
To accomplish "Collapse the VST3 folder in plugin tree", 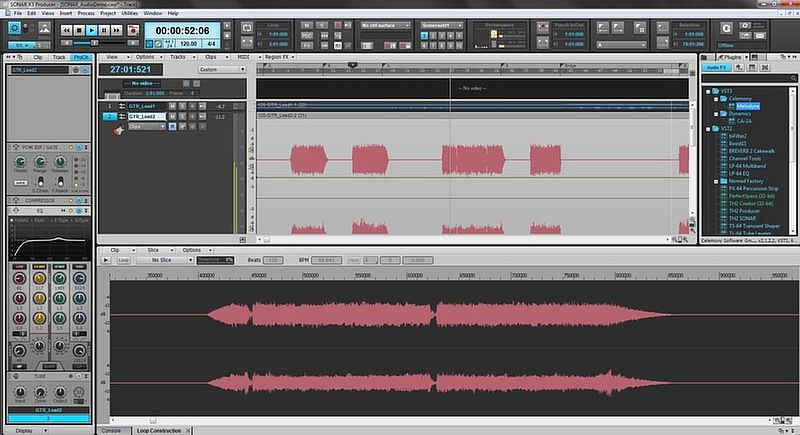I will (709, 90).
